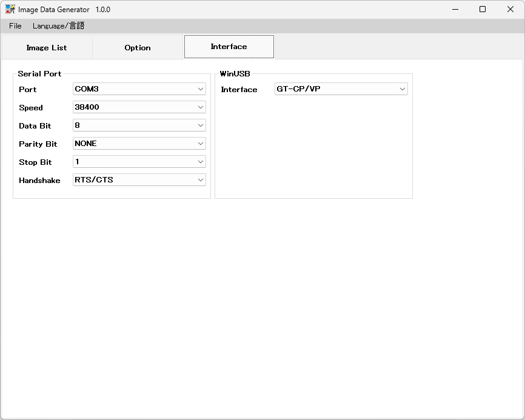This screenshot has width=525, height=420.
Task: Click the RTS/CTS text in the Handshake field
Action: (94, 180)
